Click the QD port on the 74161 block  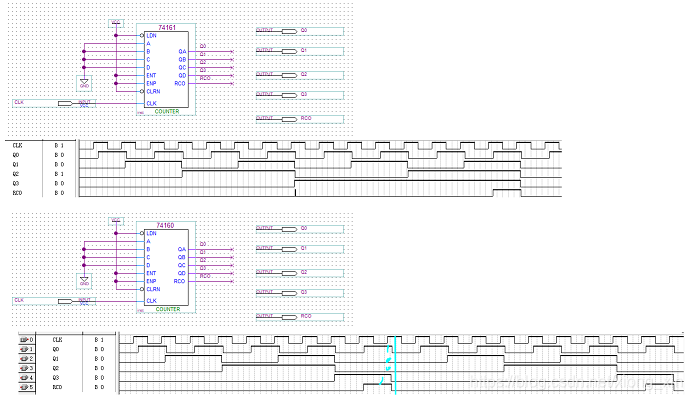coord(182,75)
